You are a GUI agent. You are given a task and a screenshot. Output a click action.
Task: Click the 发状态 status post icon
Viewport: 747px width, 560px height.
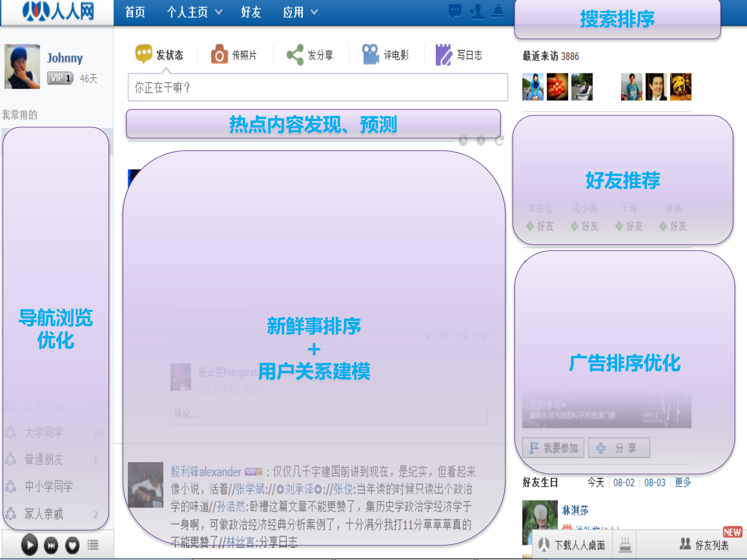coord(144,54)
